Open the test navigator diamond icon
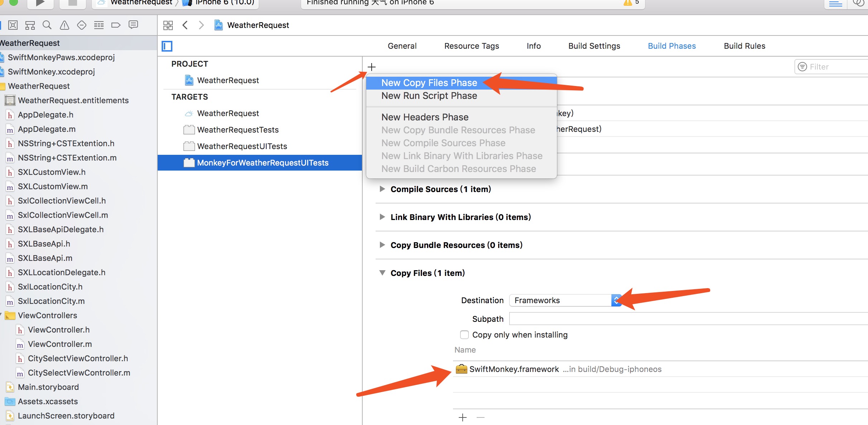 pyautogui.click(x=82, y=25)
